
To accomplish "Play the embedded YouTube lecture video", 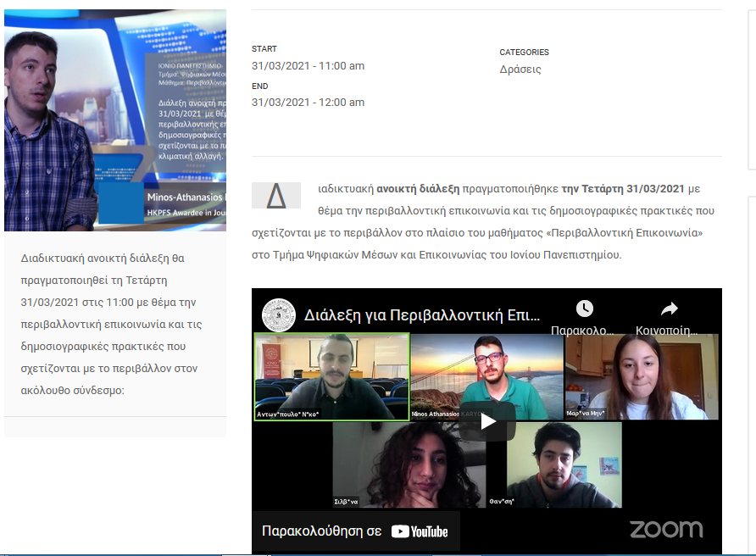I will [x=487, y=421].
